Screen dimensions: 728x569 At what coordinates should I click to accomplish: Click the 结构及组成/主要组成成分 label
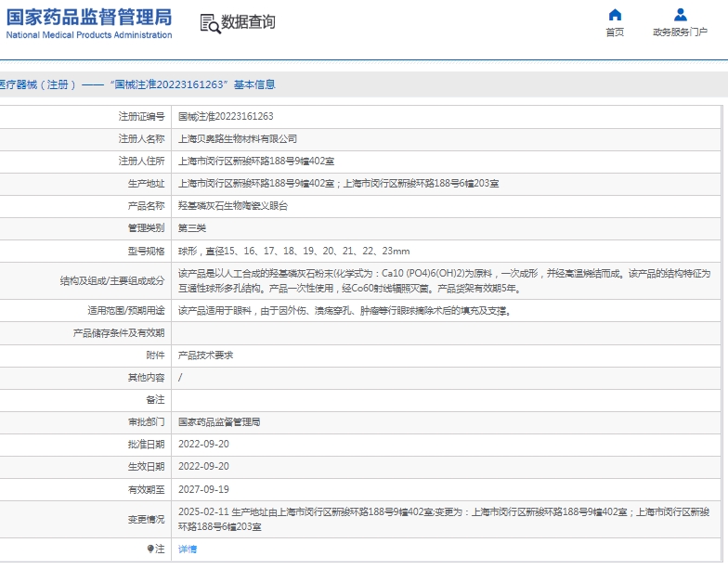112,280
